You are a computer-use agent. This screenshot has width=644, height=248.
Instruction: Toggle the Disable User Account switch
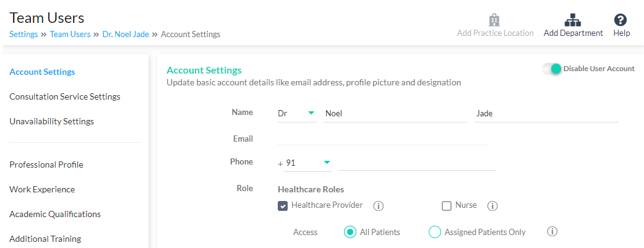552,69
